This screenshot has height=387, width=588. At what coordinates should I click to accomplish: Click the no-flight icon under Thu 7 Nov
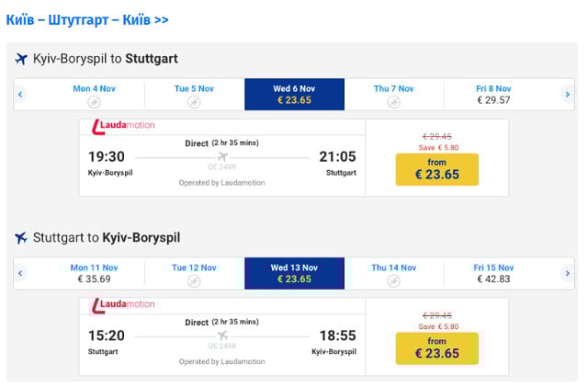[393, 101]
